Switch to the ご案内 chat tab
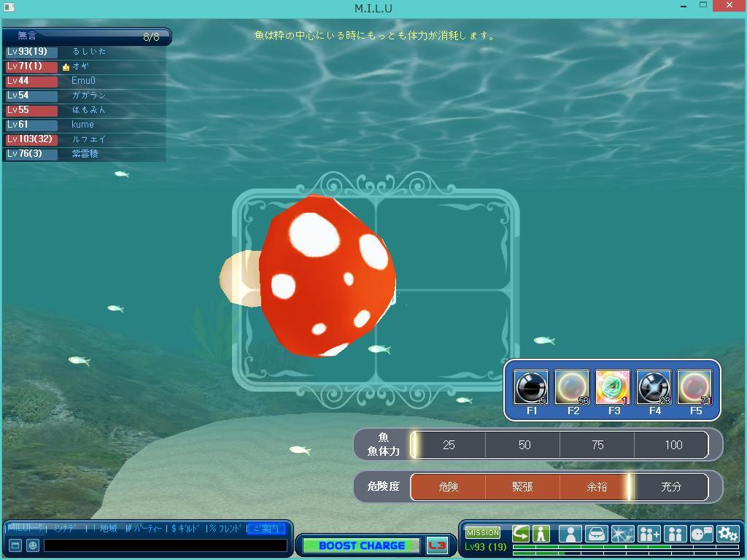The image size is (747, 560). [266, 529]
